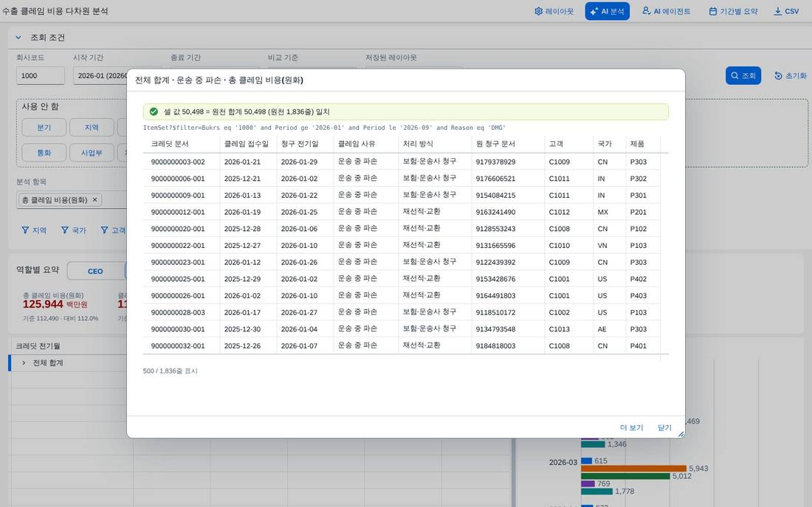The height and width of the screenshot is (507, 812).
Task: Click the 클레임 접수일 column header
Action: pos(248,144)
